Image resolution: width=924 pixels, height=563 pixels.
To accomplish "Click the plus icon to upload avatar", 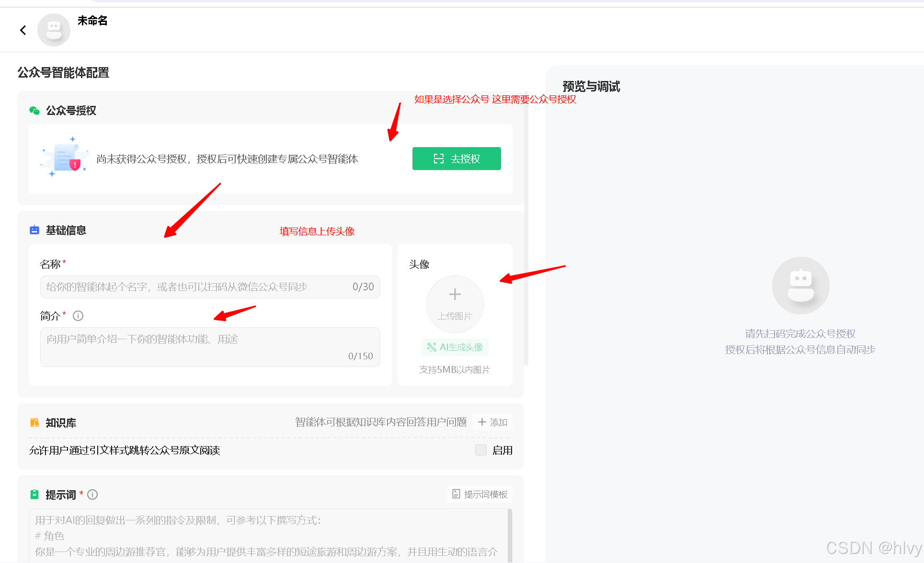I will [455, 294].
